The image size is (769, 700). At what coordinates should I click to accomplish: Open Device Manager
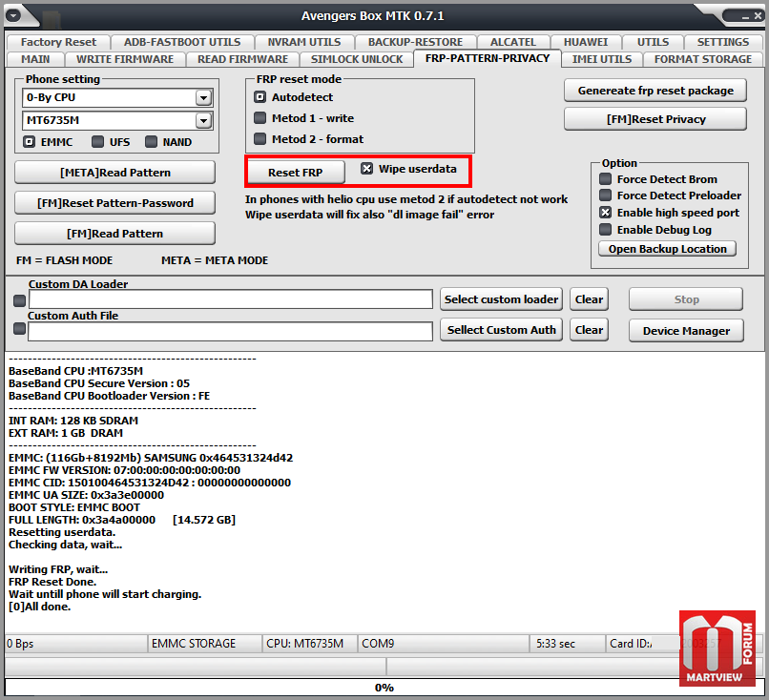686,331
